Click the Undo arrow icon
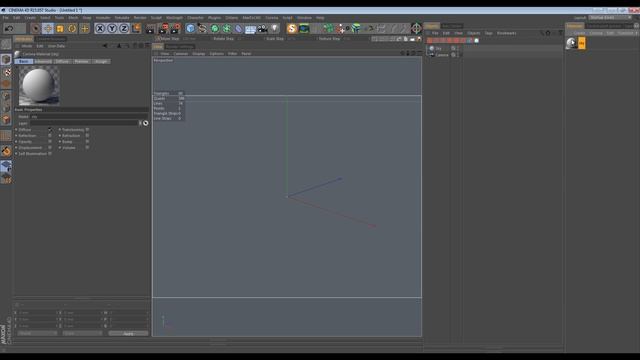 tap(9, 28)
